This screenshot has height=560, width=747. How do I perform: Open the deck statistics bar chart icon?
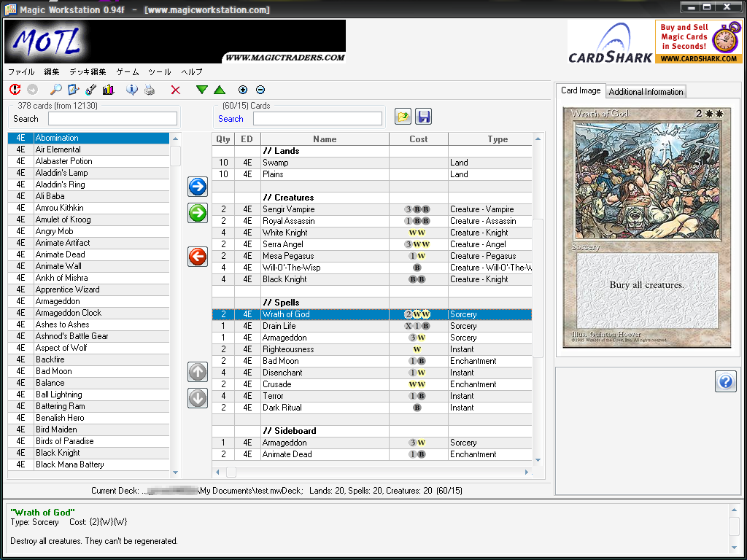(x=109, y=90)
